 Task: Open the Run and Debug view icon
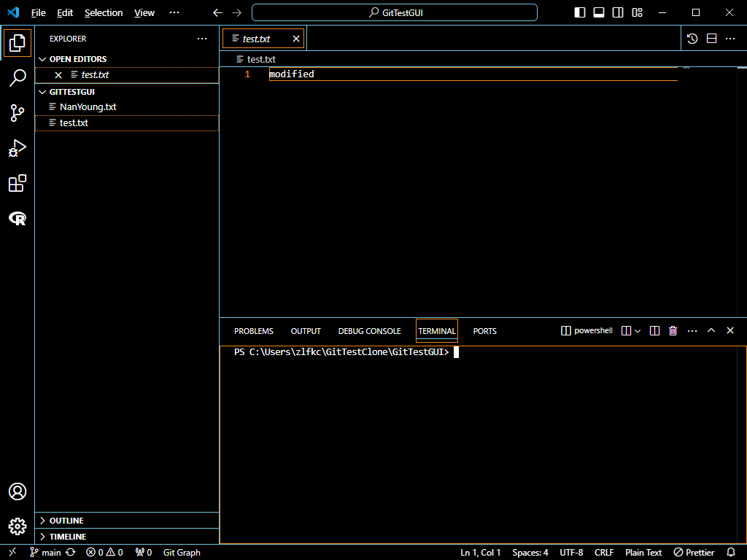point(18,148)
